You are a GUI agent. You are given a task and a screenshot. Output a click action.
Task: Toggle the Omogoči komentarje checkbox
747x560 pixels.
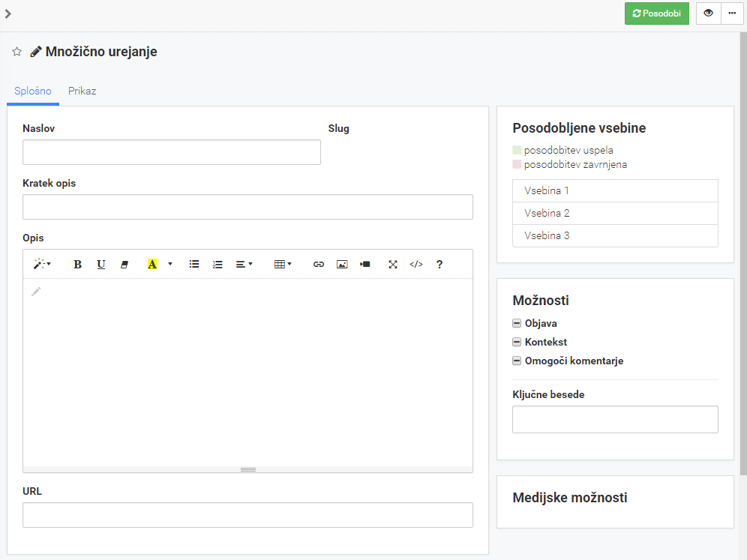pyautogui.click(x=517, y=361)
